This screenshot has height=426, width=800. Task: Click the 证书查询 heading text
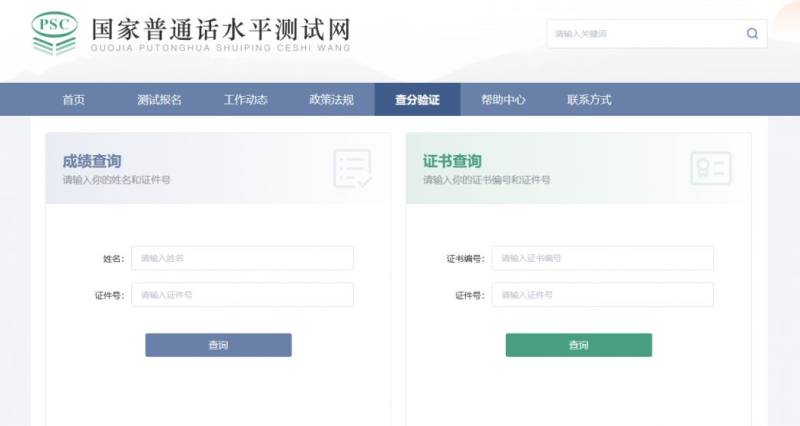coord(452,161)
